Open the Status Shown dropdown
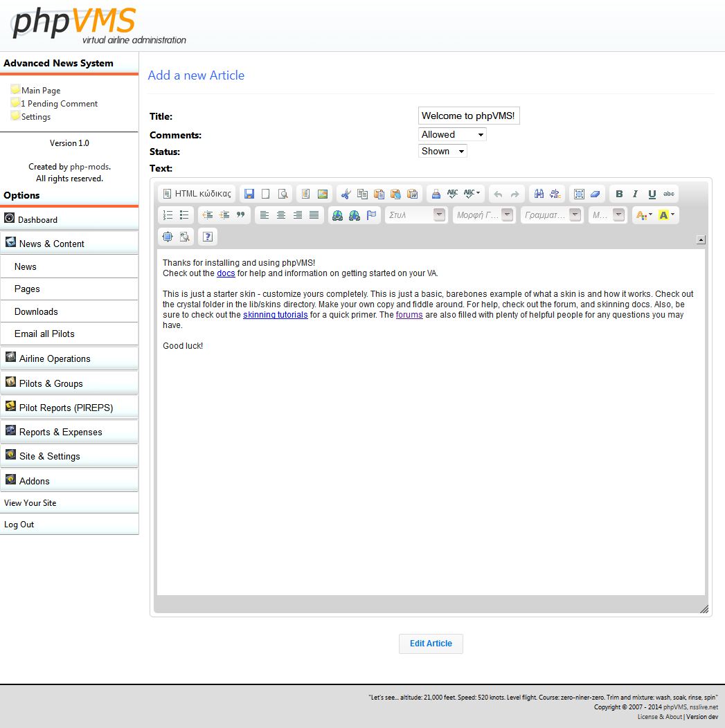Screen dimensions: 725x728 pyautogui.click(x=442, y=152)
